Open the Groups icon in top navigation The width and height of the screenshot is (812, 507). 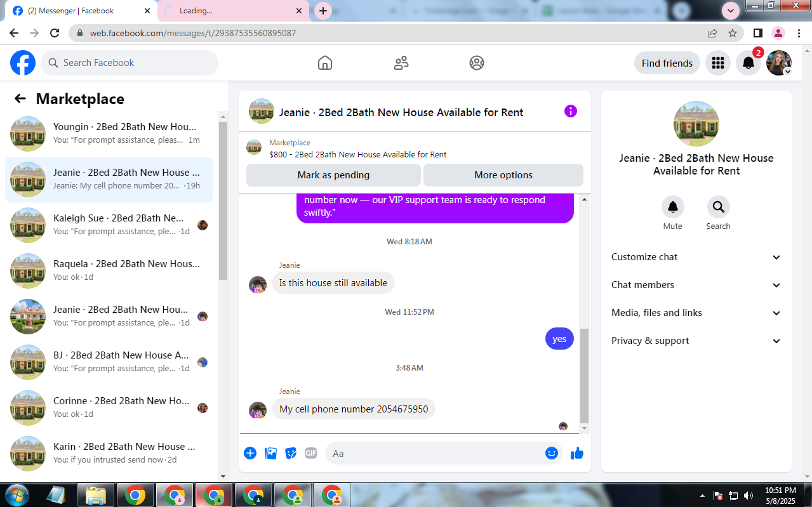pyautogui.click(x=477, y=63)
